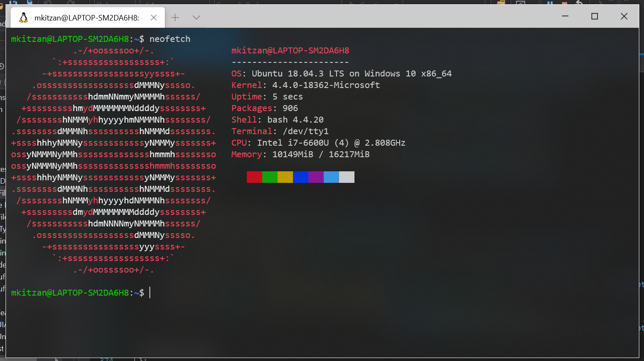Click the yellow swatch in the neofetch palette
The image size is (644, 361).
pyautogui.click(x=285, y=177)
